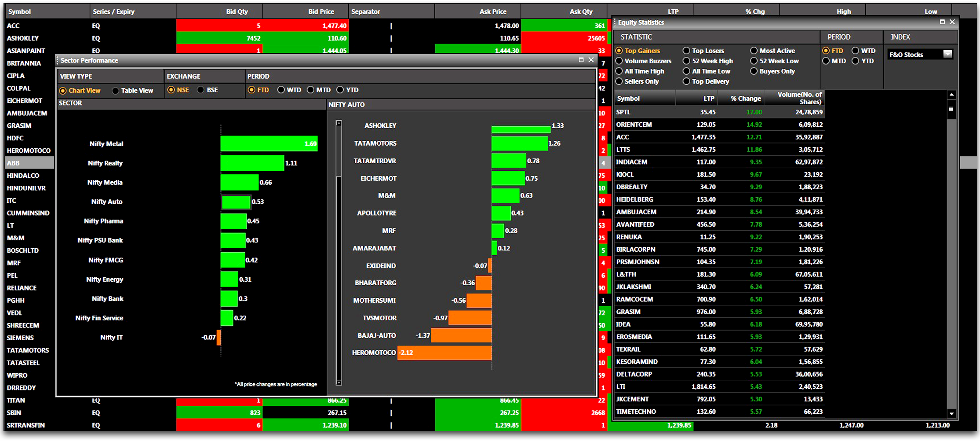This screenshot has height=441, width=980.
Task: Select TATAMOTORS row in market watch
Action: coord(29,350)
